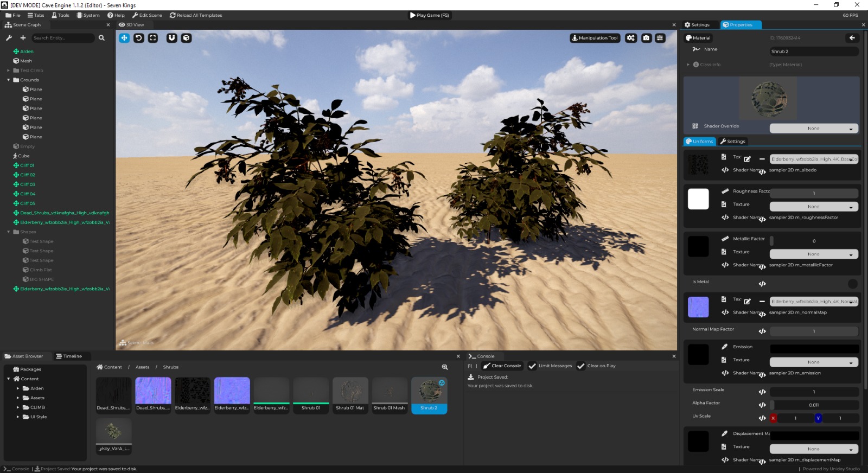868x473 pixels.
Task: Select Dead_Shrubs_vdknafgha entity in Scene Graph
Action: (61, 213)
